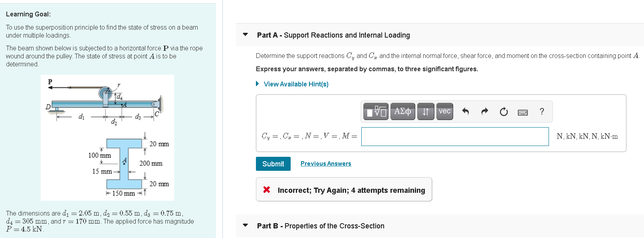Collapse Part A section
This screenshot has width=644, height=238.
245,35
